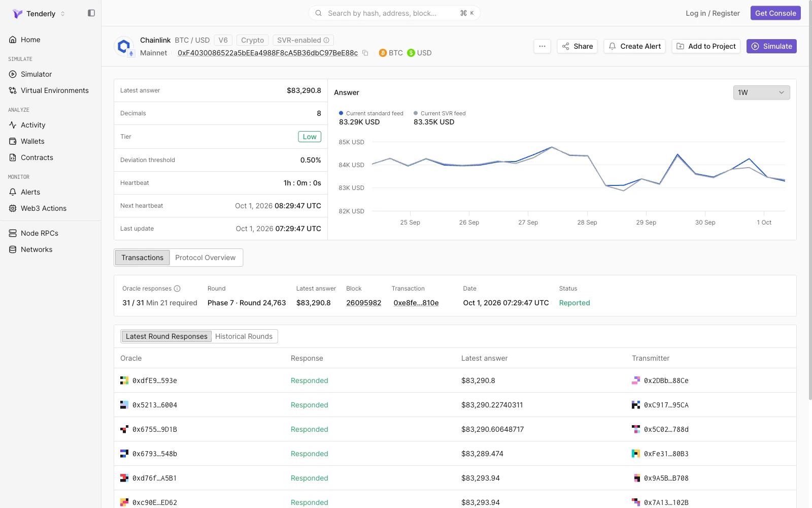
Task: Click the Low tier badge
Action: (x=310, y=137)
